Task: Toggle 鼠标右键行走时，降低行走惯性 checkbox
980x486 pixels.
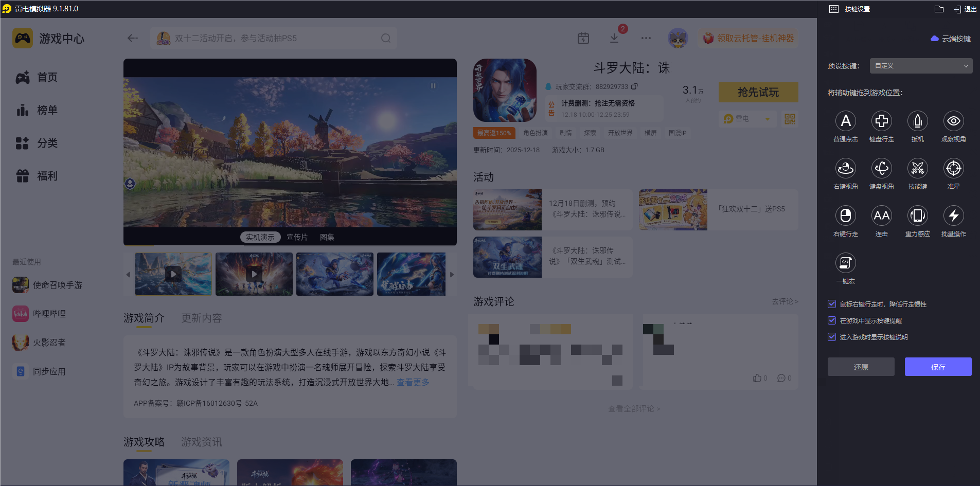Action: pos(832,304)
